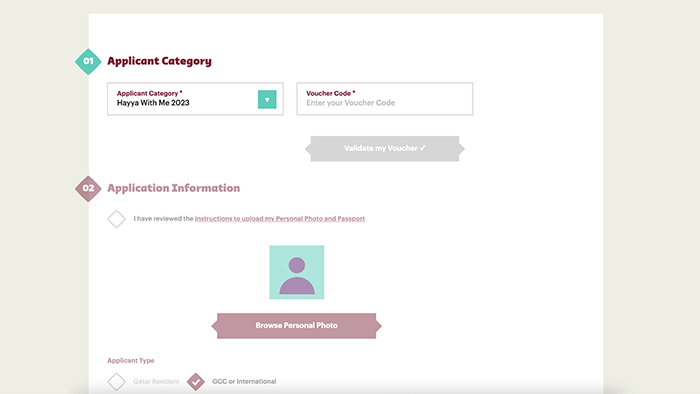The width and height of the screenshot is (700, 394).
Task: Click the 02 step diamond icon
Action: point(88,189)
